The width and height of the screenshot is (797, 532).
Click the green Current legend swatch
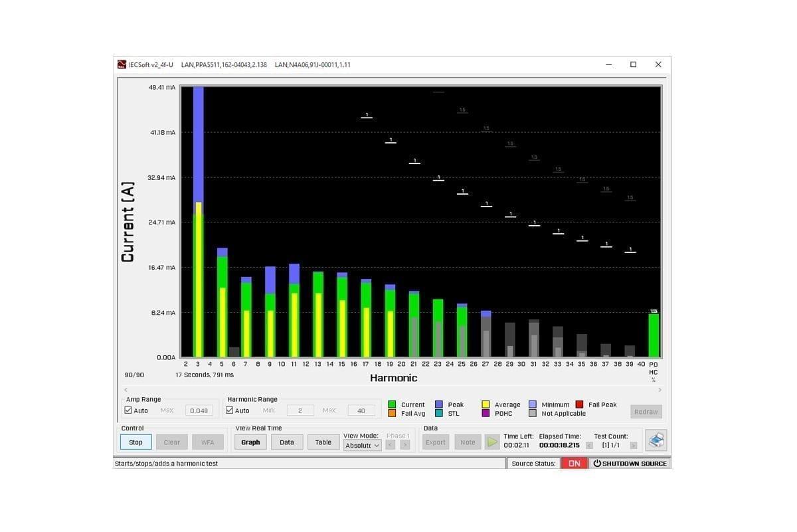[x=392, y=404]
